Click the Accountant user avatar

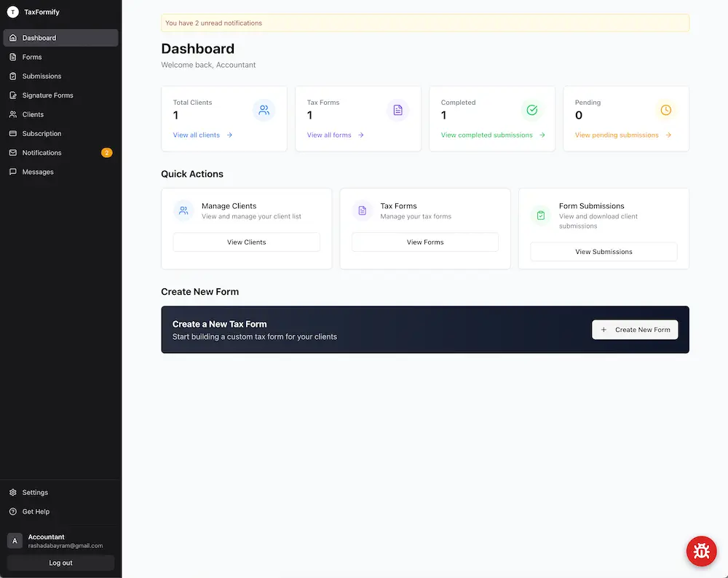[15, 541]
